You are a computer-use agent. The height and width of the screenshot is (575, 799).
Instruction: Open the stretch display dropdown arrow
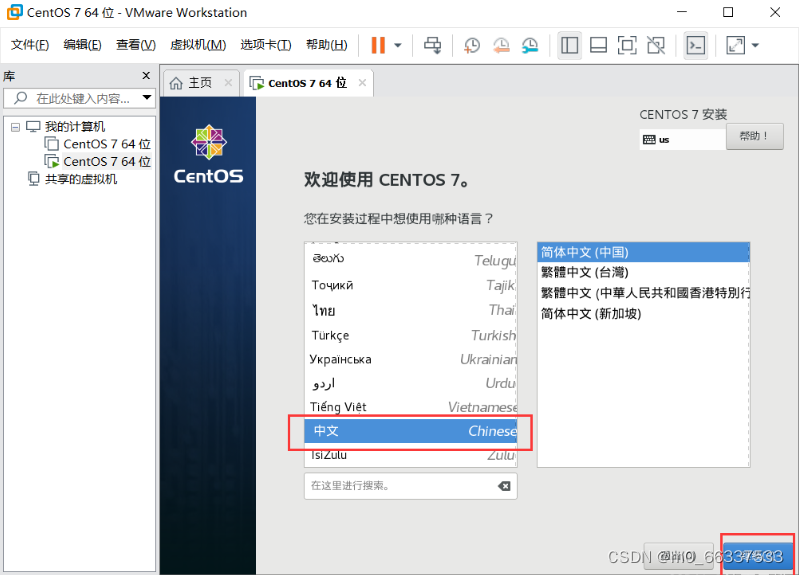(x=755, y=45)
